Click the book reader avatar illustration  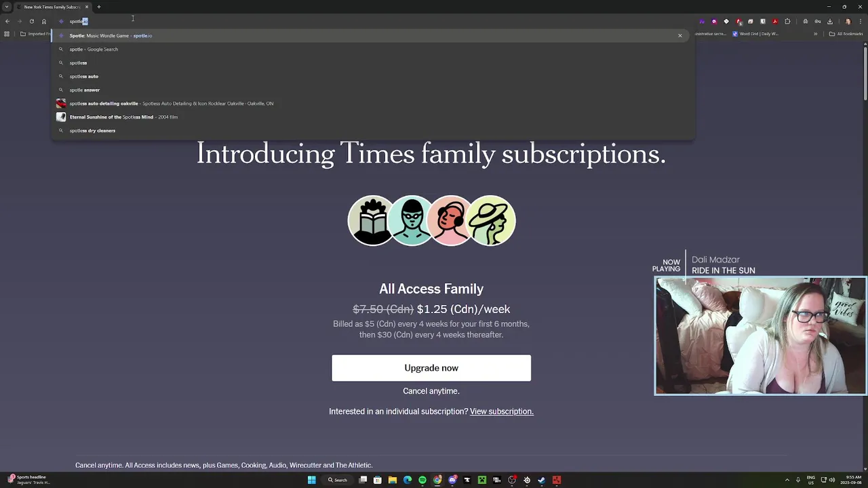pos(372,220)
